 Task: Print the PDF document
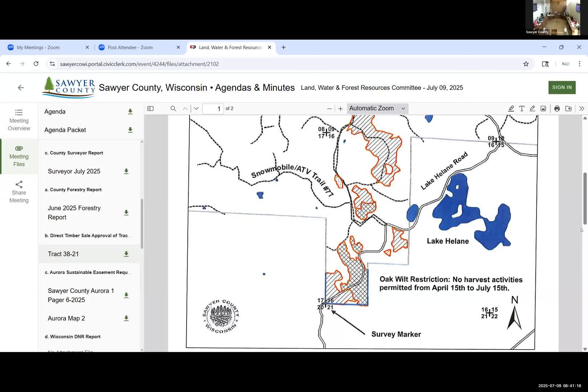(557, 109)
